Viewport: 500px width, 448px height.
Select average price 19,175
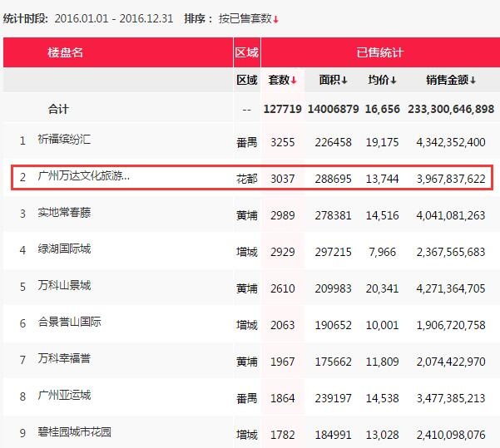tap(383, 142)
